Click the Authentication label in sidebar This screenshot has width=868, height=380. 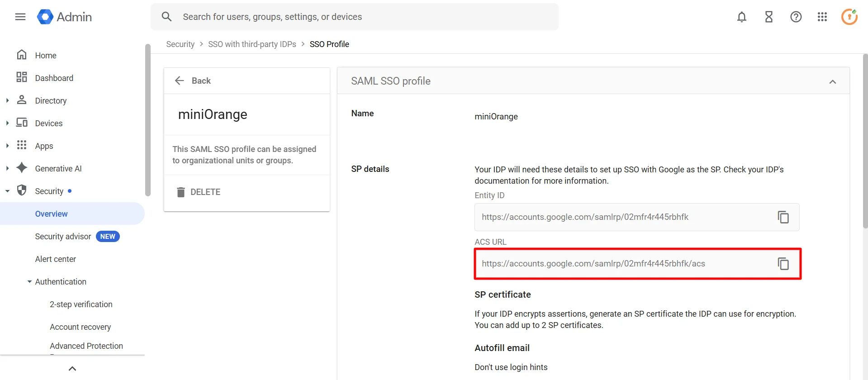tap(61, 281)
